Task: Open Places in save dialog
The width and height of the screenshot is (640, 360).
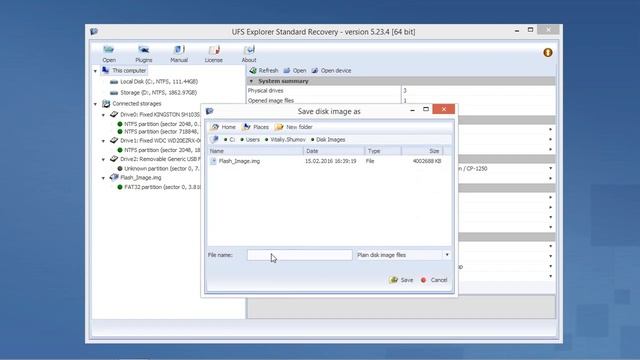Action: click(x=256, y=127)
